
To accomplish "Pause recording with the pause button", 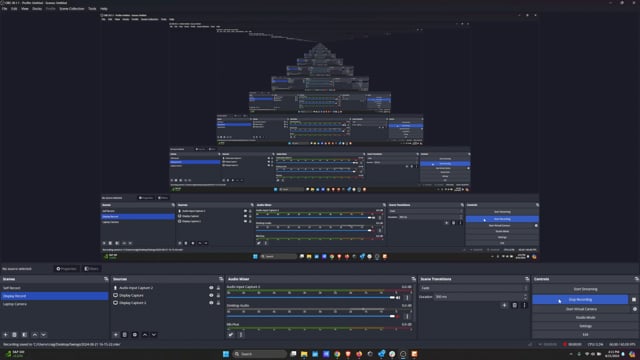I will [x=634, y=300].
